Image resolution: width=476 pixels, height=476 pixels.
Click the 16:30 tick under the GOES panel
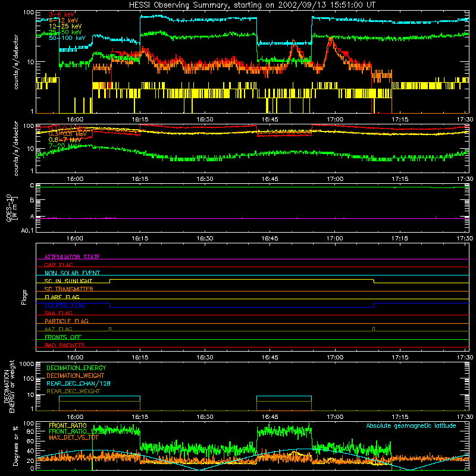[x=205, y=239]
